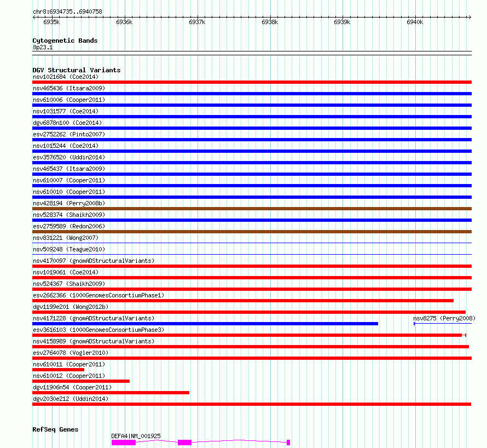This screenshot has width=487, height=448.
Task: Open esv3576520 (Uddin2014) variant
Action: 252,163
